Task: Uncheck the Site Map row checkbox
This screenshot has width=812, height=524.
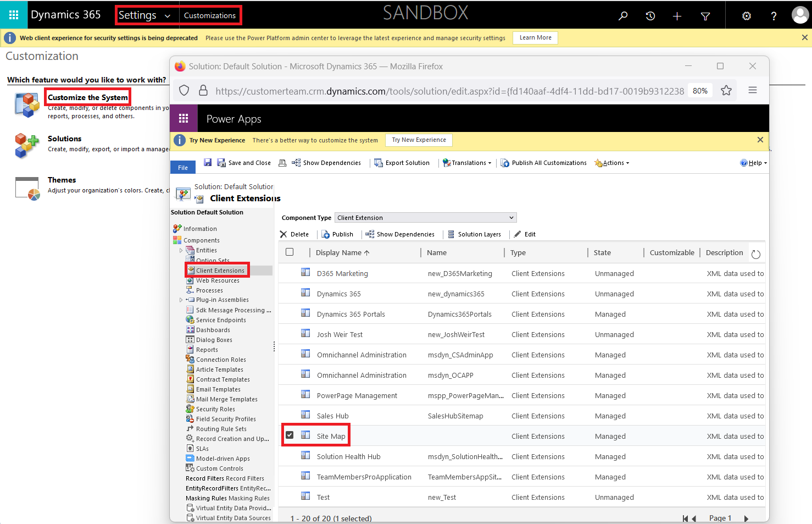Action: coord(290,435)
